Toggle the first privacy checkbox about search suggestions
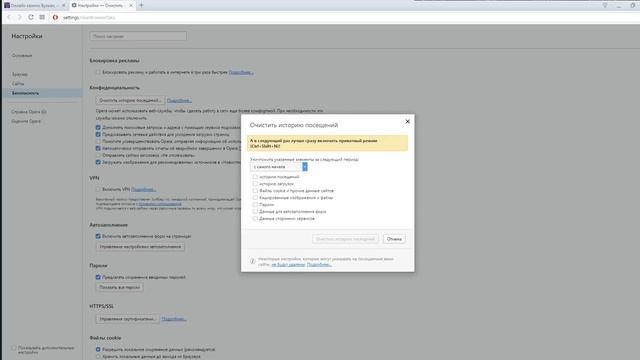The image size is (640, 360). (98, 127)
